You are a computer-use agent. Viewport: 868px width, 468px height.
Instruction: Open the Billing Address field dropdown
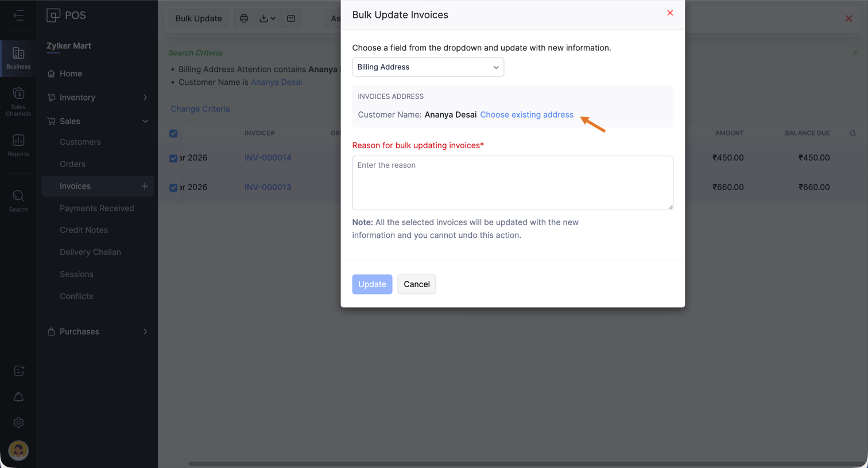tap(428, 67)
